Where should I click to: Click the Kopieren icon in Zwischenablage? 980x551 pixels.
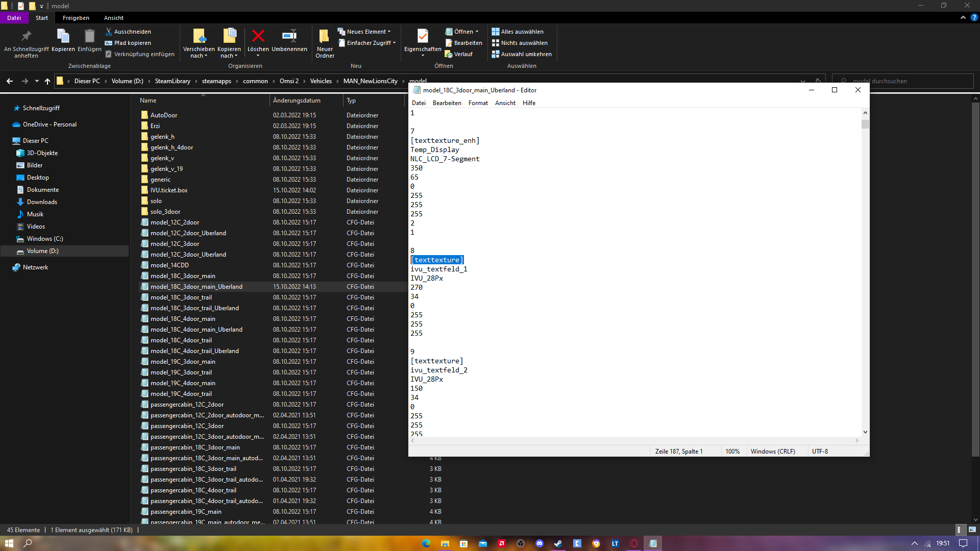[x=63, y=36]
